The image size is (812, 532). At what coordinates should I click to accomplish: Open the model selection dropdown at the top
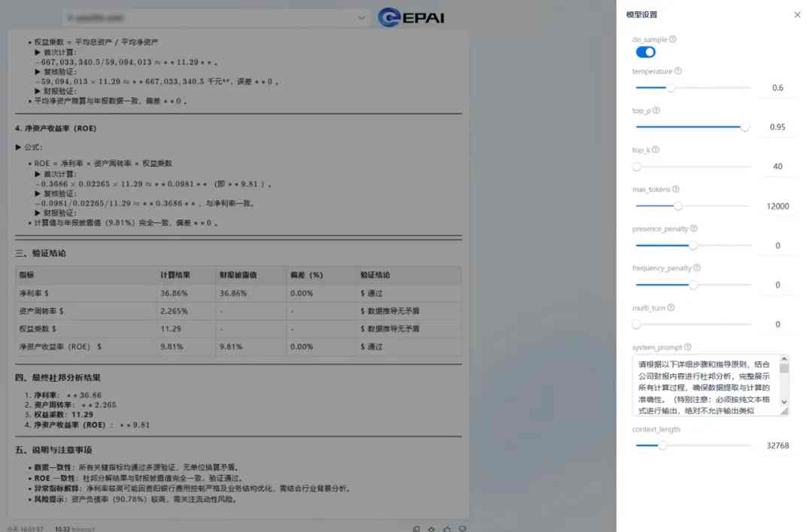(x=214, y=17)
